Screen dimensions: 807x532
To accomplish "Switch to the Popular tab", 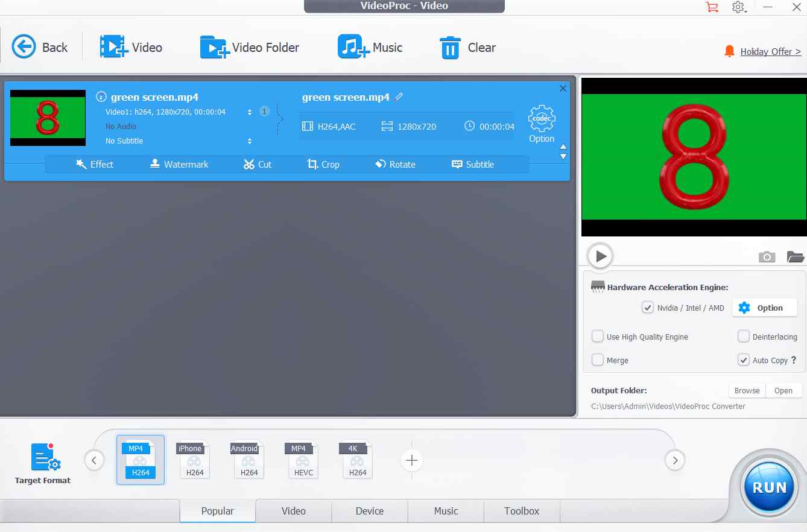I will (218, 511).
